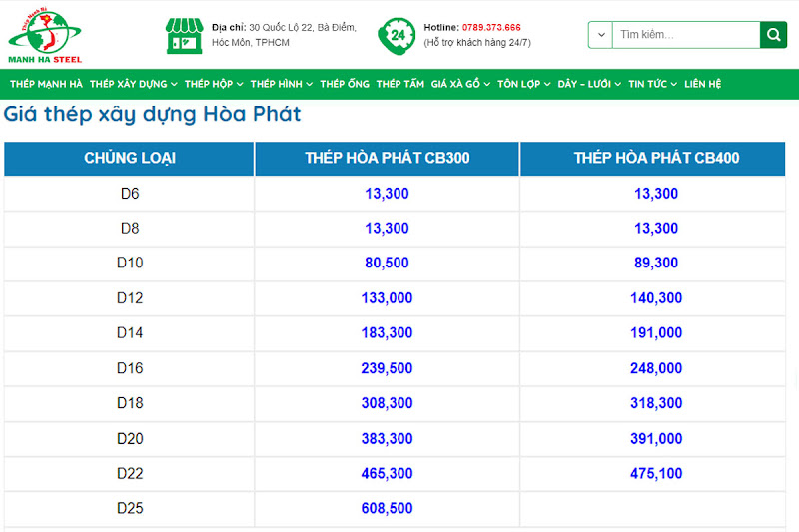Click CB400 price 248,000 for D16

click(656, 368)
